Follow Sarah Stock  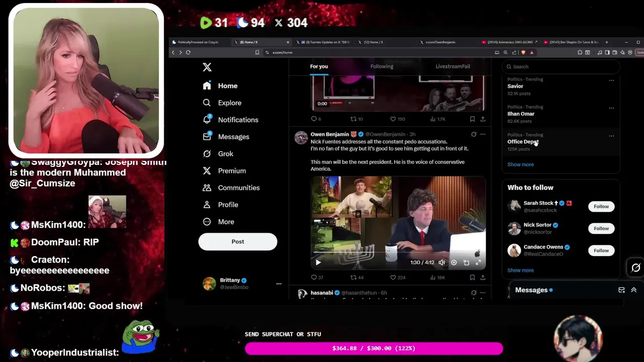point(601,206)
